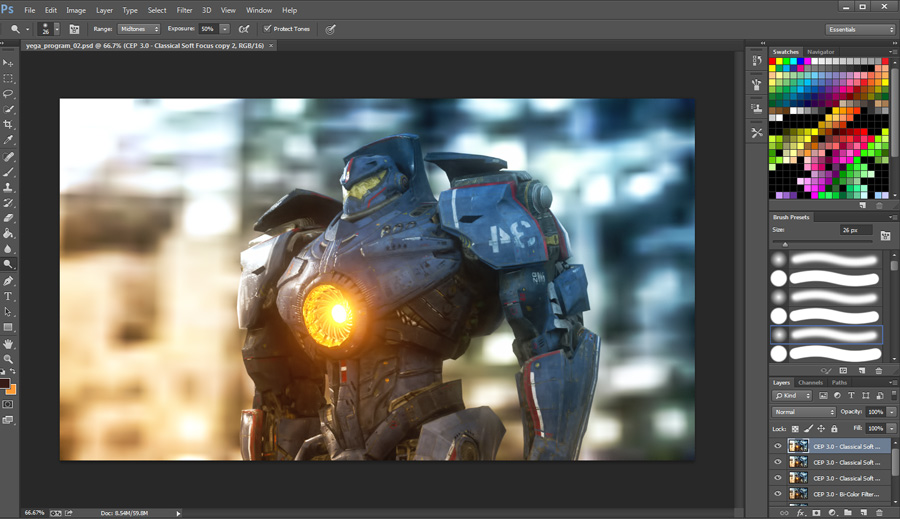Enable airbrush mode in options bar
The width and height of the screenshot is (900, 519).
coord(244,29)
